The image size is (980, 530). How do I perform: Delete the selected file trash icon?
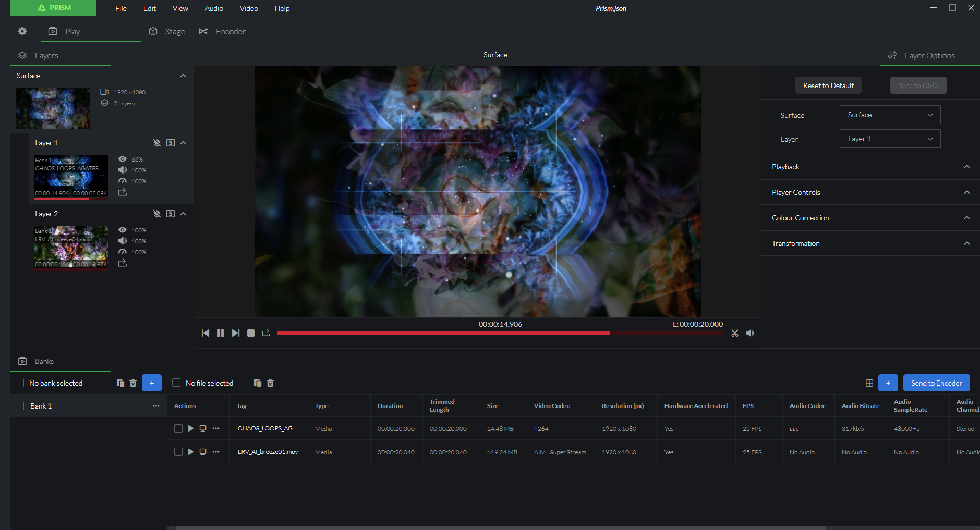coord(270,383)
